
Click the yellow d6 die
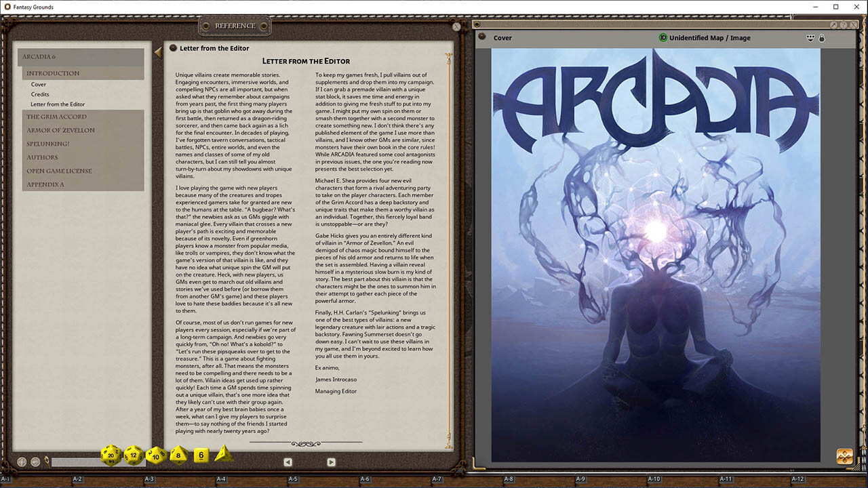point(201,455)
